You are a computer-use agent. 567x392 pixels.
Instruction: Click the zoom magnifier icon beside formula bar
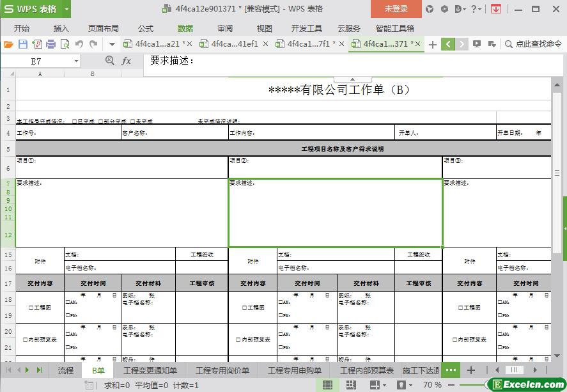(109, 61)
